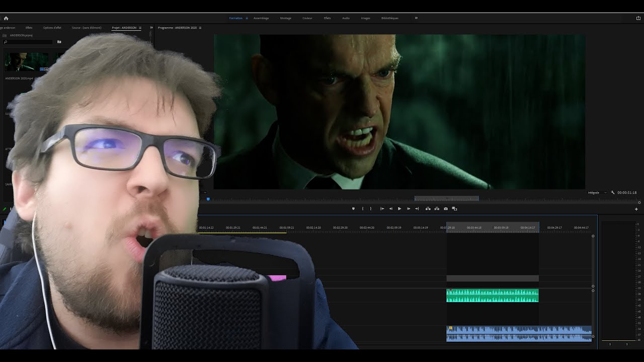Switch to the Montage workspace
The height and width of the screenshot is (362, 644).
click(285, 18)
